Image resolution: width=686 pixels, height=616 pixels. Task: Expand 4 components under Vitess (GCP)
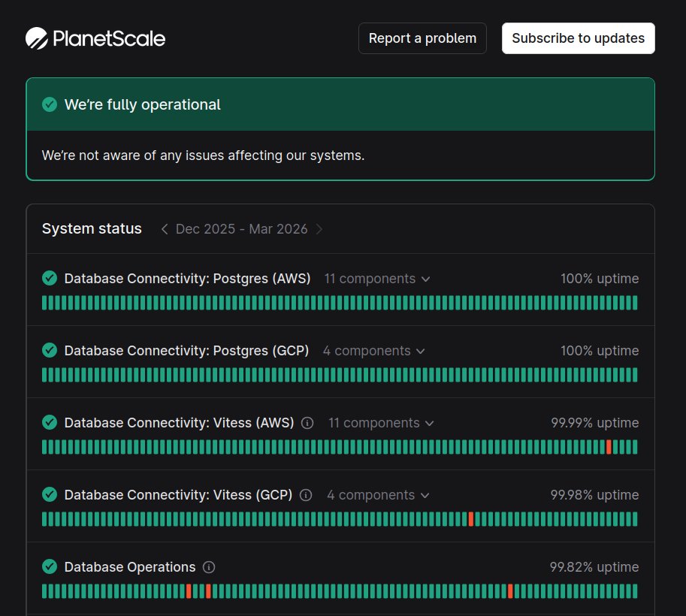click(378, 495)
